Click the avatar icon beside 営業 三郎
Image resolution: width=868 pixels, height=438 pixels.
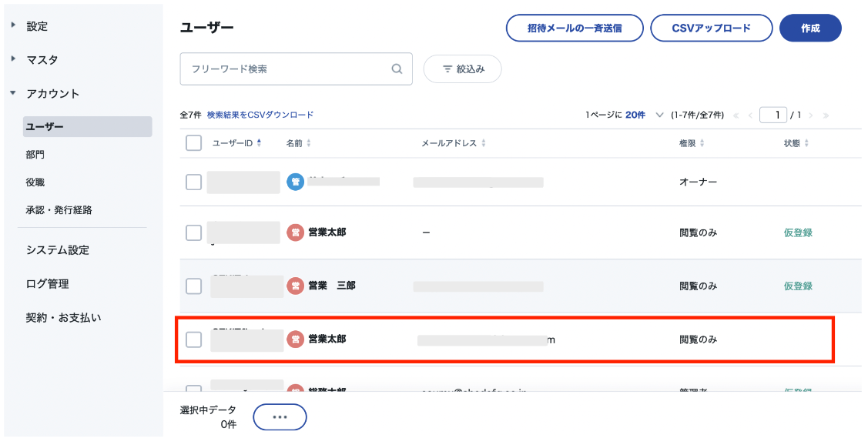coord(296,286)
